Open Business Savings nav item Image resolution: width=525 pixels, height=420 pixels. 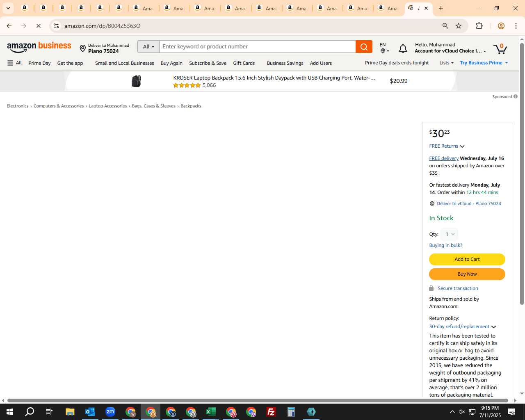pos(285,63)
